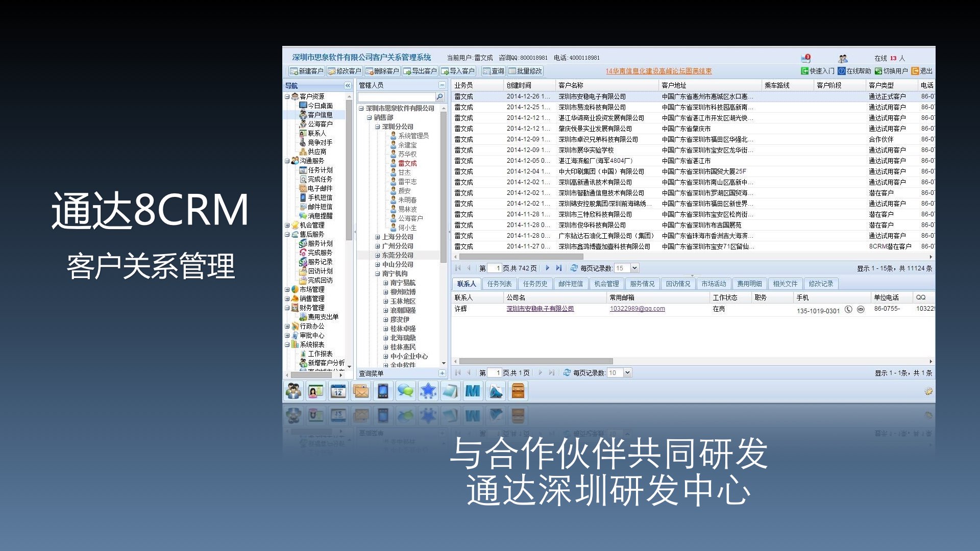Click 查询 toolbar button
980x551 pixels.
coord(494,71)
